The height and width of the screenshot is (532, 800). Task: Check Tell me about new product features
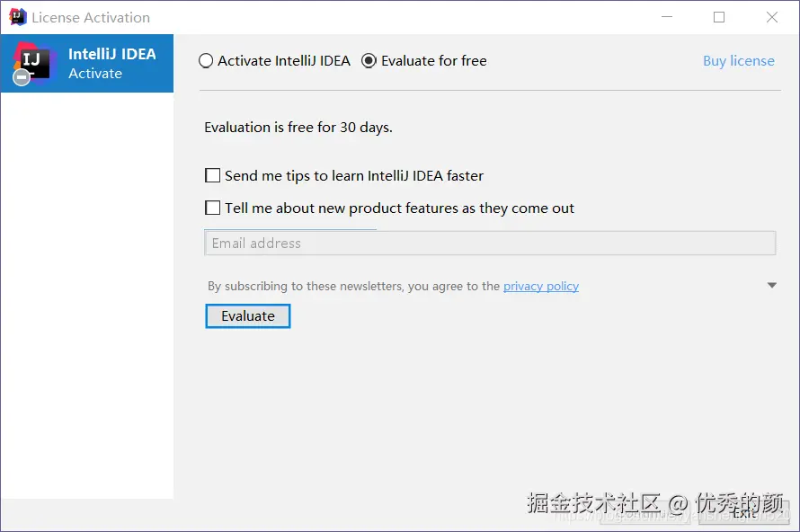tap(213, 208)
